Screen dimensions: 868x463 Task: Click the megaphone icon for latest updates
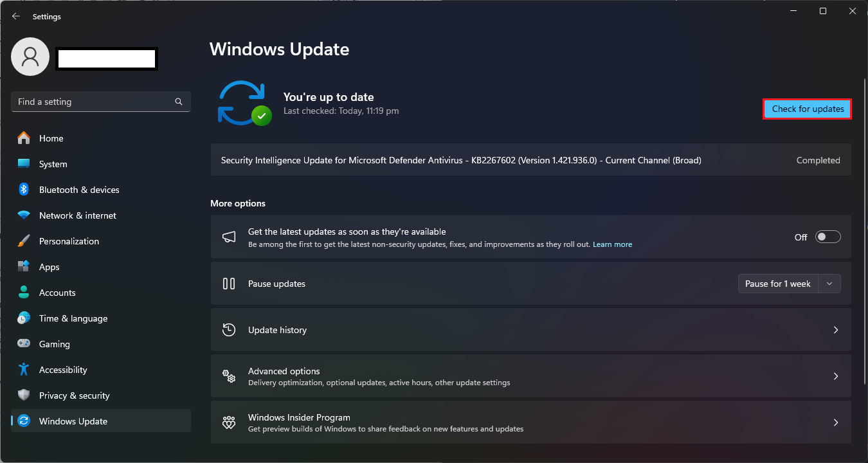tap(229, 237)
